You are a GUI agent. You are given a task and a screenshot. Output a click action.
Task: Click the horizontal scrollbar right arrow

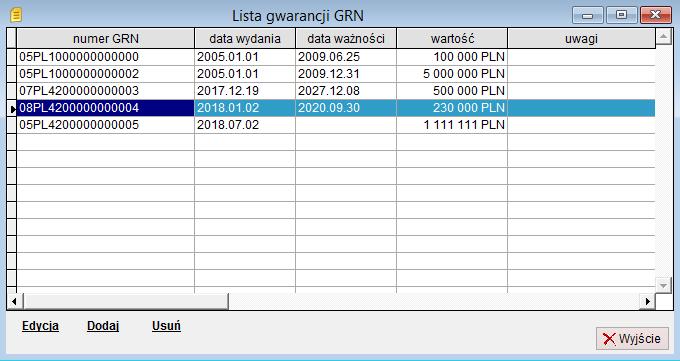647,301
